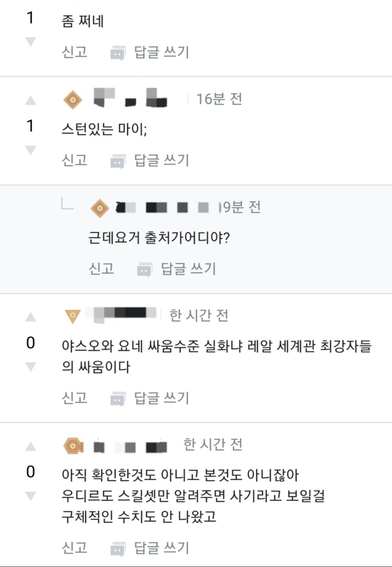Report the '스턴있는 마이;' comment
This screenshot has width=392, height=567.
coord(74,160)
